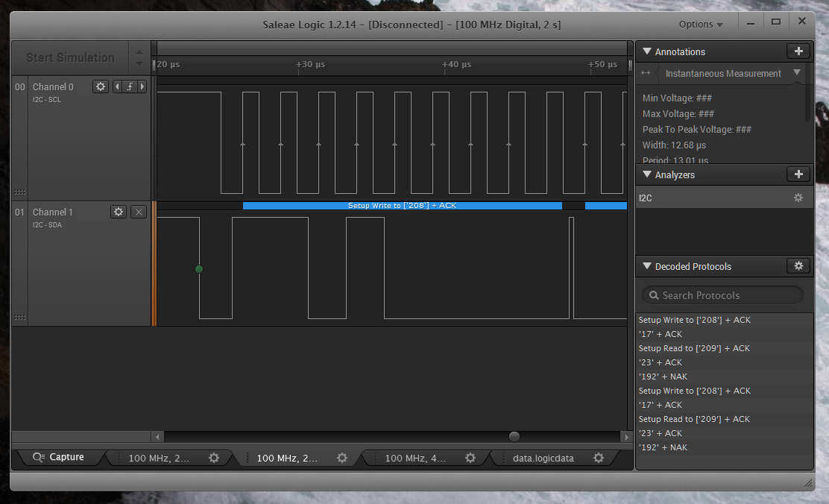Open the Options dropdown menu
Viewport: 829px width, 504px height.
701,25
